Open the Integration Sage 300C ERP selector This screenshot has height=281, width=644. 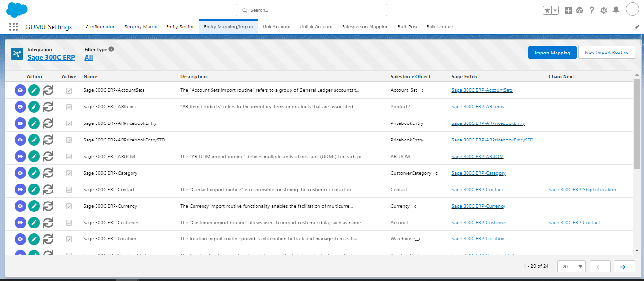point(51,58)
